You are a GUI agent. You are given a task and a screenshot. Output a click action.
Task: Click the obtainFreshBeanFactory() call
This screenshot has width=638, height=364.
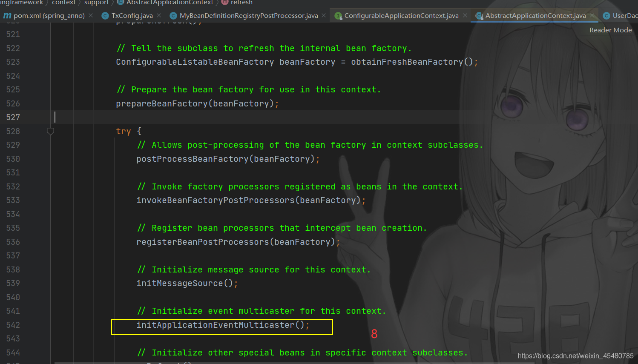(x=412, y=62)
